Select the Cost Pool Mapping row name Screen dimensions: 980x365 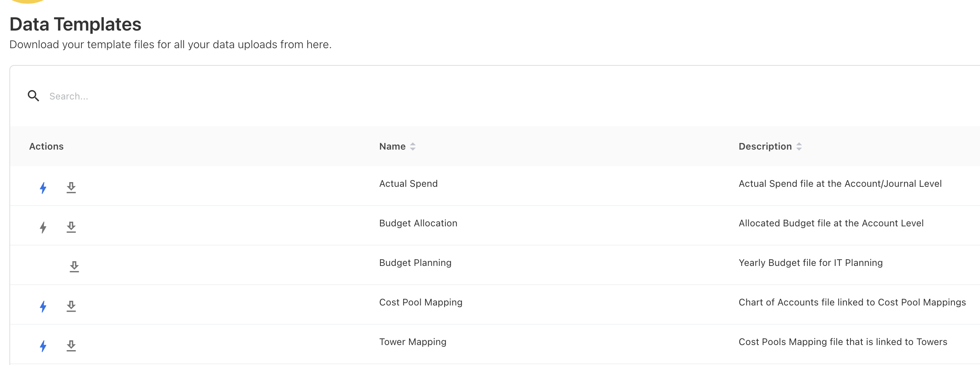[420, 302]
